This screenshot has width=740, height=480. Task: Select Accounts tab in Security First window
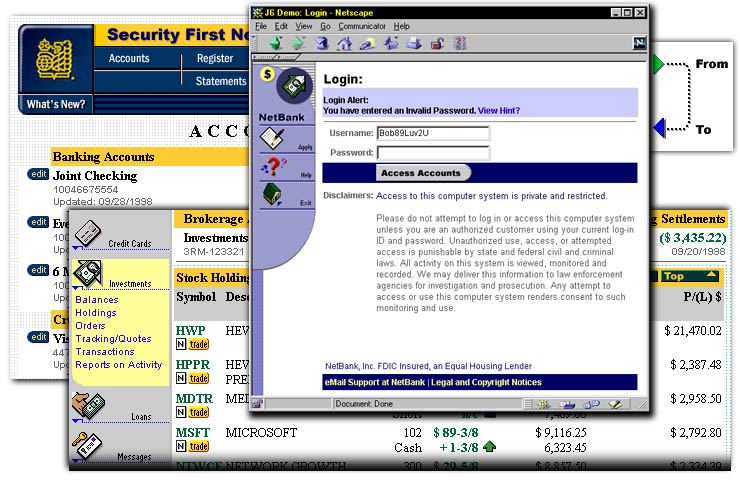click(129, 58)
